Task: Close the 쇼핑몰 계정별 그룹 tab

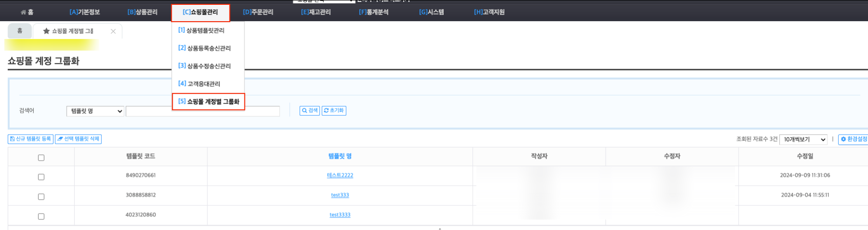Action: coord(113,31)
